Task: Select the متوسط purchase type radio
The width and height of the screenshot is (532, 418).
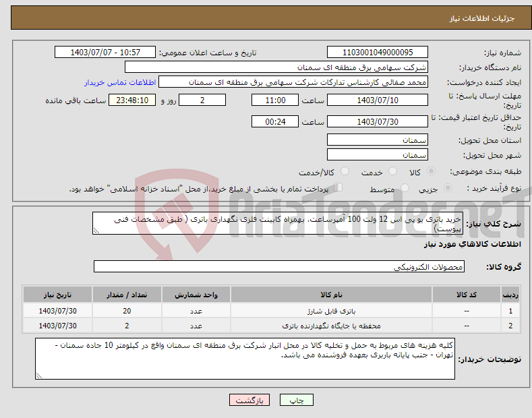Action: coord(405,187)
